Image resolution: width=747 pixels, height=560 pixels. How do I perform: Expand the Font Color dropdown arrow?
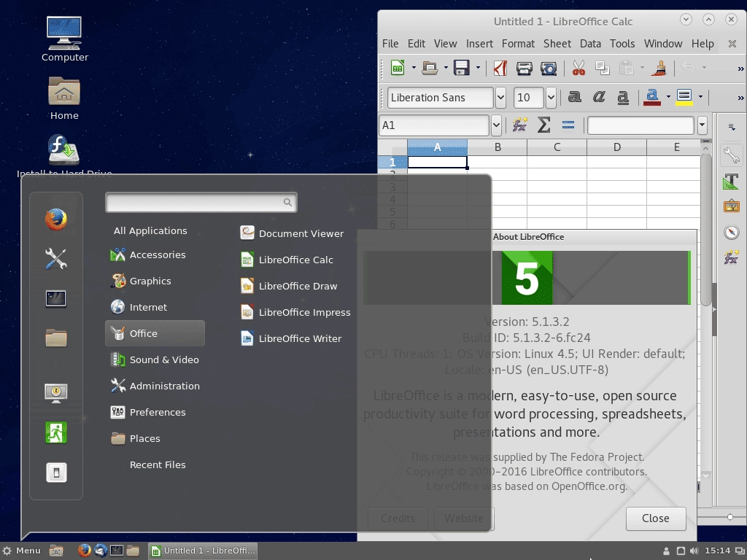[x=668, y=97]
